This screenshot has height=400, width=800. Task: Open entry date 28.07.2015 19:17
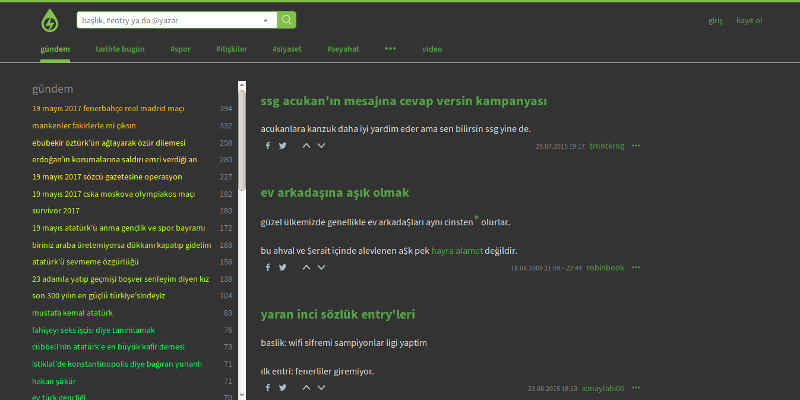click(x=560, y=146)
